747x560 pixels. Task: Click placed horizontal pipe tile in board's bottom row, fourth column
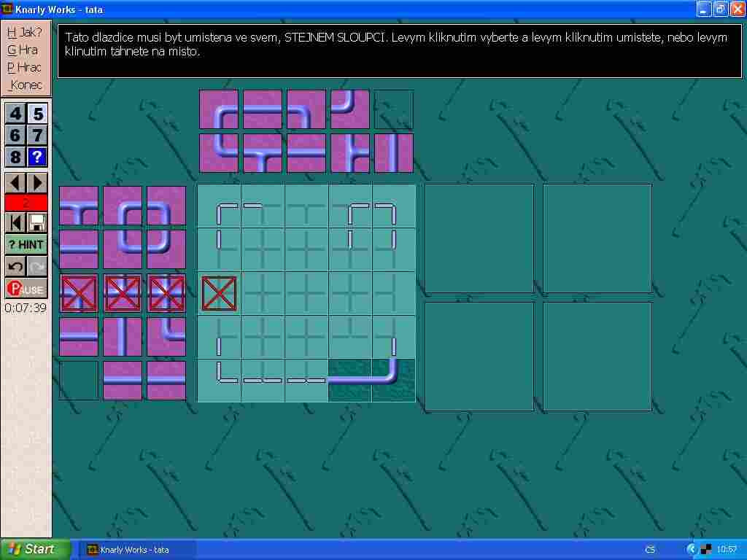tap(350, 381)
